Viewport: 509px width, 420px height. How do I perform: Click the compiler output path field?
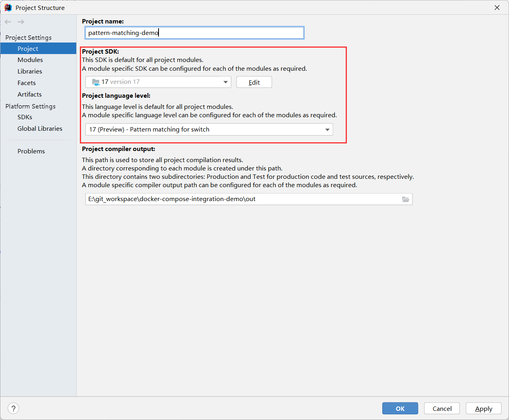[249, 199]
